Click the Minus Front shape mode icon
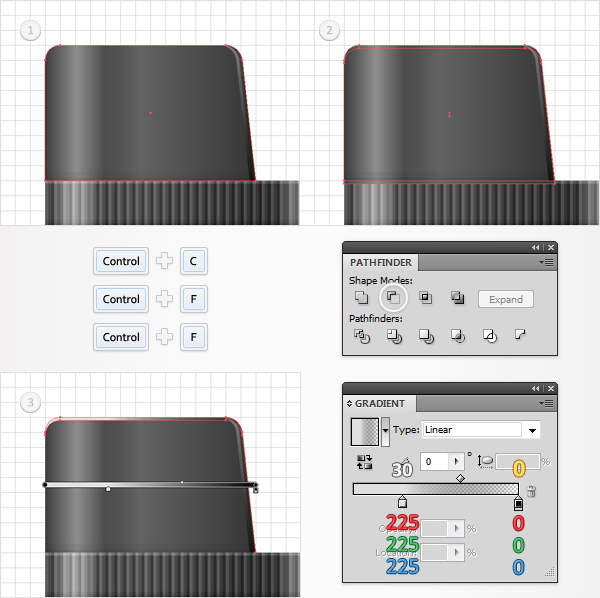Image resolution: width=600 pixels, height=598 pixels. (393, 297)
